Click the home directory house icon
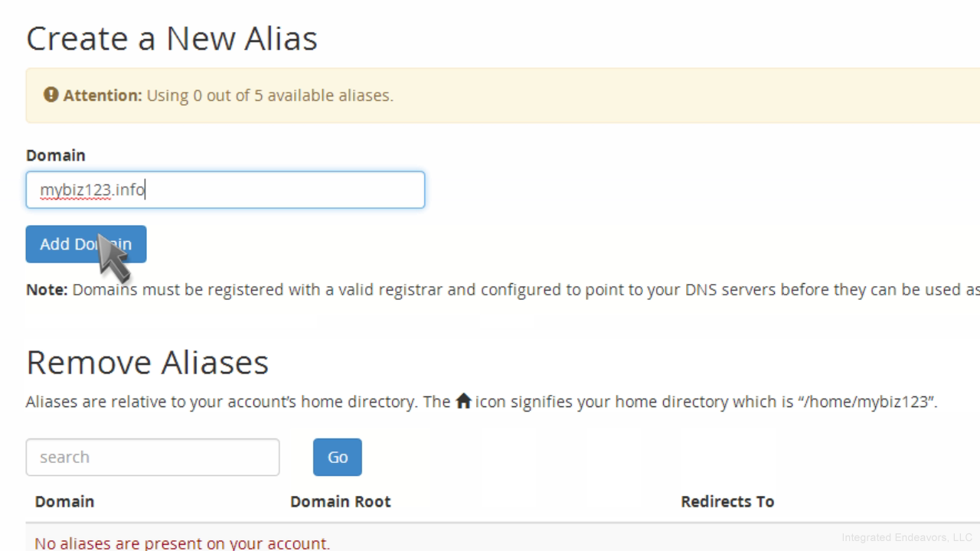Viewport: 980px width, 551px height. coord(463,401)
